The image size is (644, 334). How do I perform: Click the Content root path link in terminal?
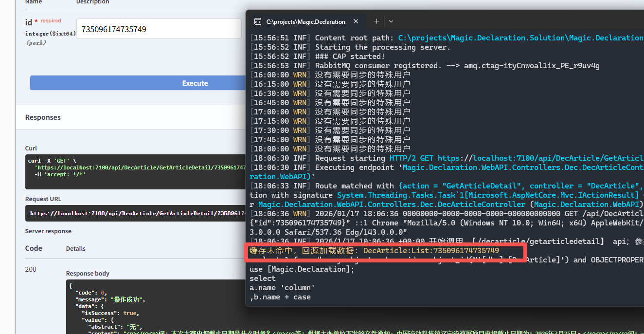click(x=520, y=38)
